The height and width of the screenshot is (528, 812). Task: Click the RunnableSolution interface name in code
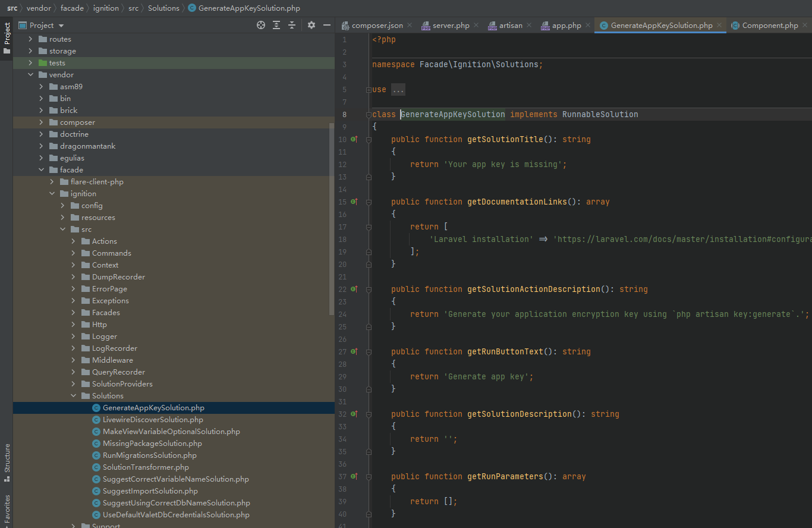pyautogui.click(x=600, y=114)
